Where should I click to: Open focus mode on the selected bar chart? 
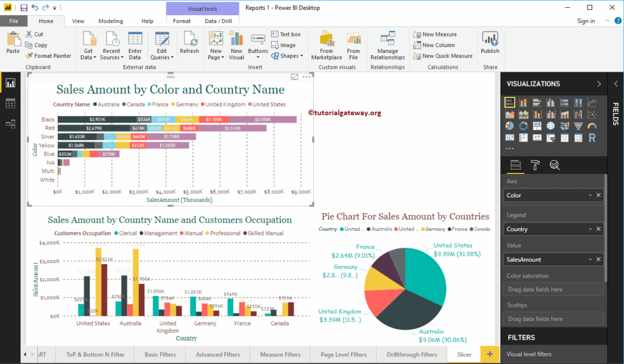pyautogui.click(x=294, y=77)
